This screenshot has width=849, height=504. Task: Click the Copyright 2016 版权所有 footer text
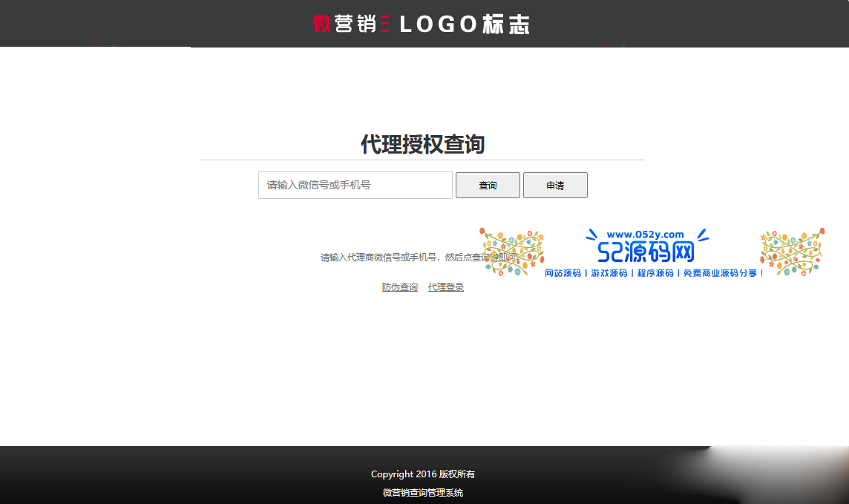tap(423, 474)
